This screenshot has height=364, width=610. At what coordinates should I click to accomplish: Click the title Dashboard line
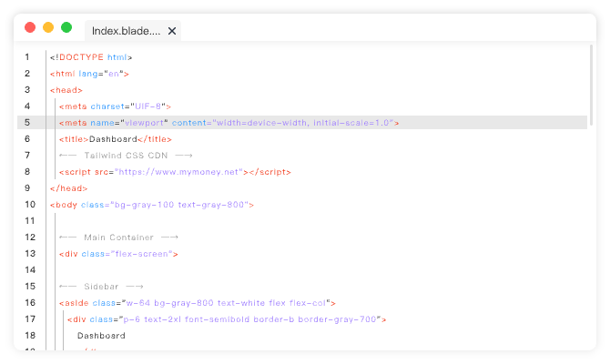pyautogui.click(x=115, y=139)
